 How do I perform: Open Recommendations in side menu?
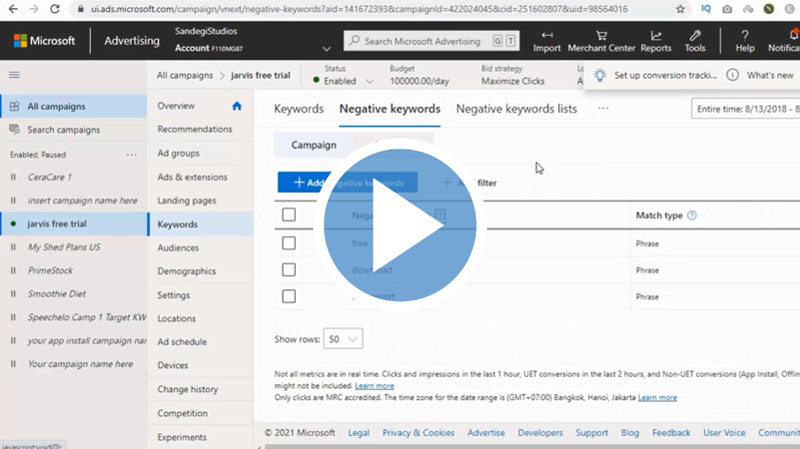(195, 129)
